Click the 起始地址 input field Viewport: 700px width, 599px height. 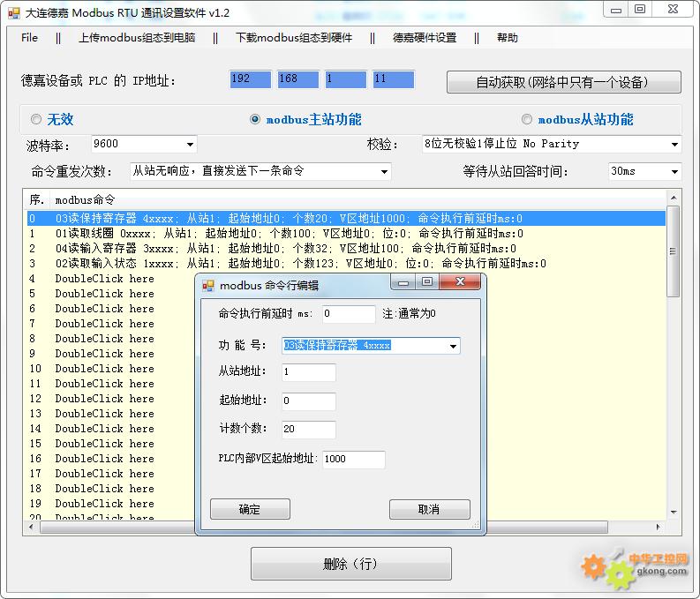click(308, 401)
